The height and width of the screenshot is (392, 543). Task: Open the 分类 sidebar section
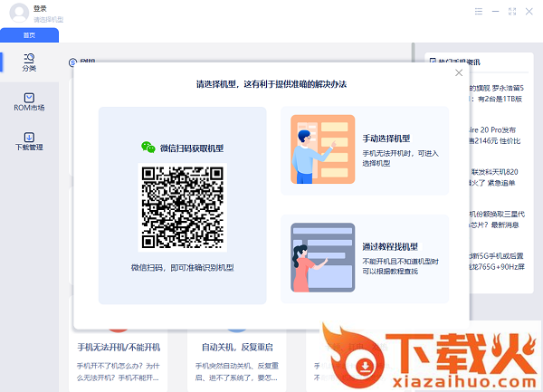[x=29, y=62]
